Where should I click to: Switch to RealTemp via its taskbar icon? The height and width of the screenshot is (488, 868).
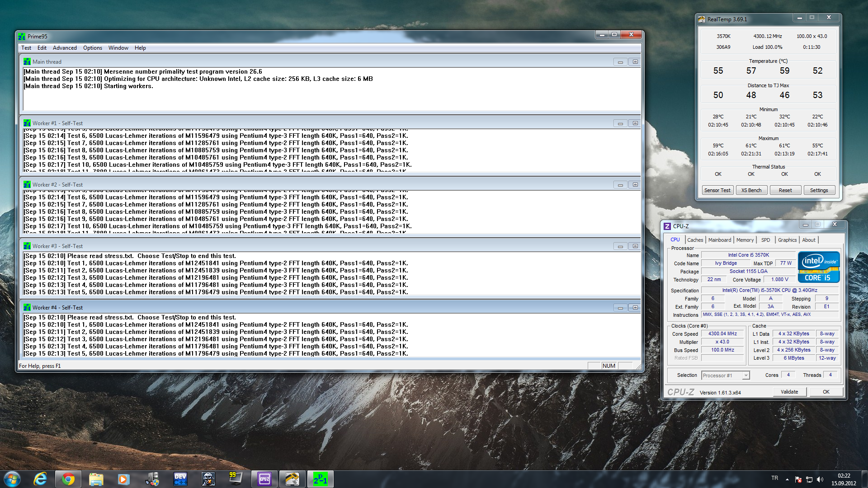coord(292,479)
